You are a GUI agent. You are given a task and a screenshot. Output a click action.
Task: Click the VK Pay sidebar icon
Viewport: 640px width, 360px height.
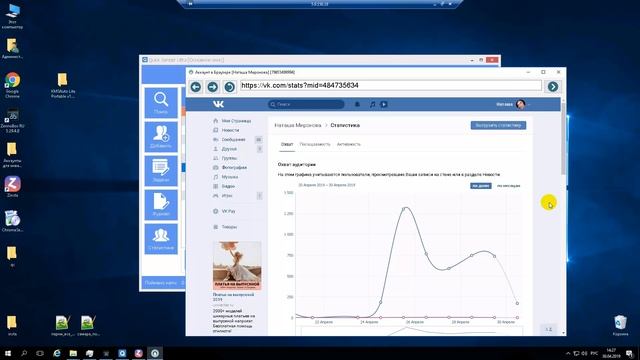[216, 211]
